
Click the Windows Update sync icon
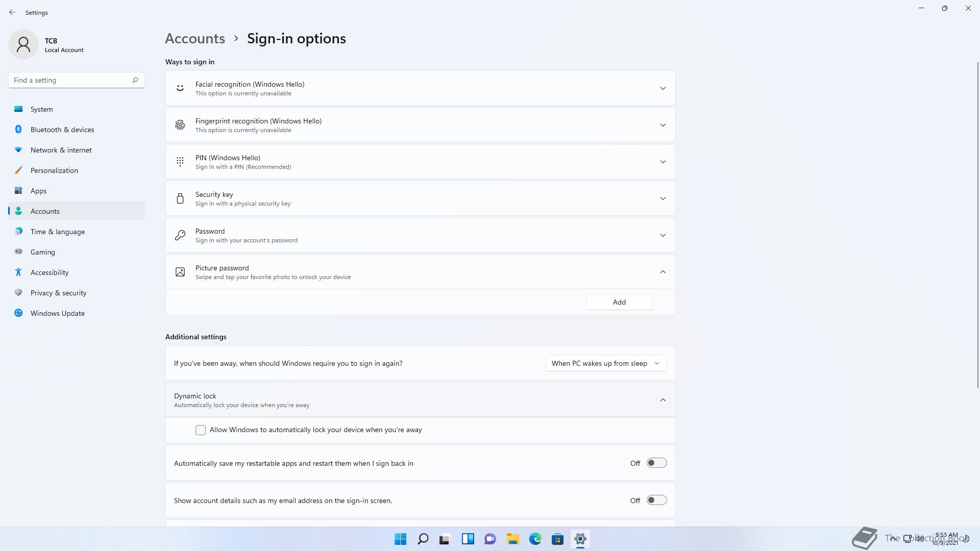tap(18, 313)
